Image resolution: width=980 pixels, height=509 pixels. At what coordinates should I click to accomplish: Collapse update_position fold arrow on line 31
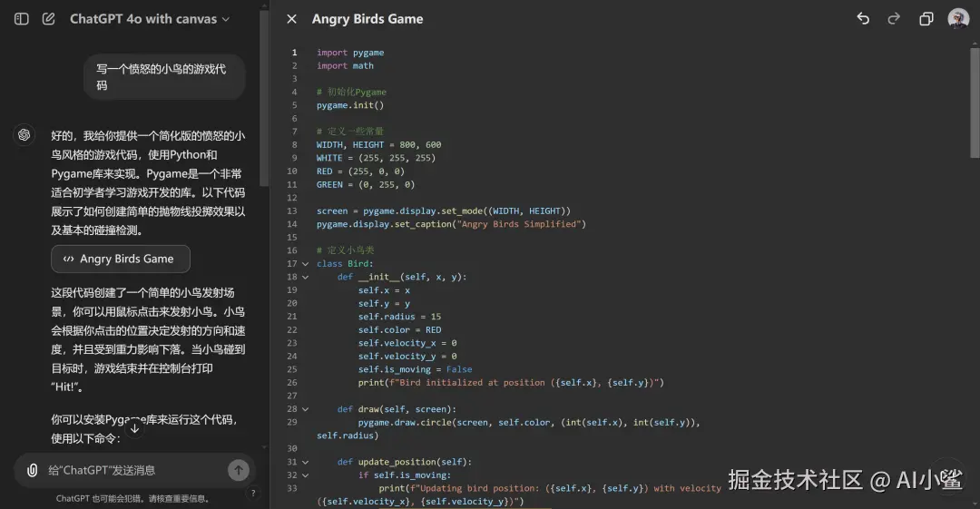coord(305,462)
